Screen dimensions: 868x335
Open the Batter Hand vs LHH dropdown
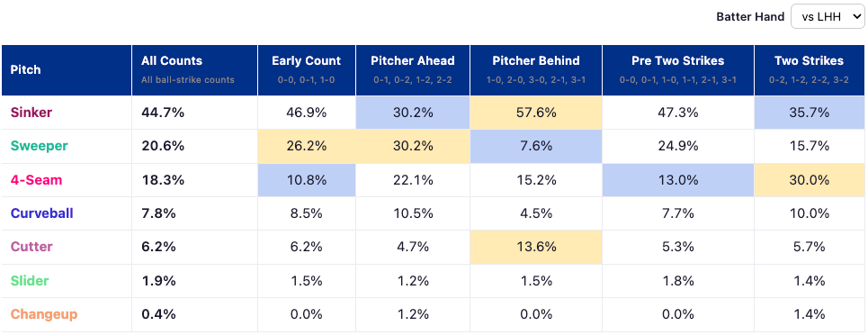click(827, 16)
